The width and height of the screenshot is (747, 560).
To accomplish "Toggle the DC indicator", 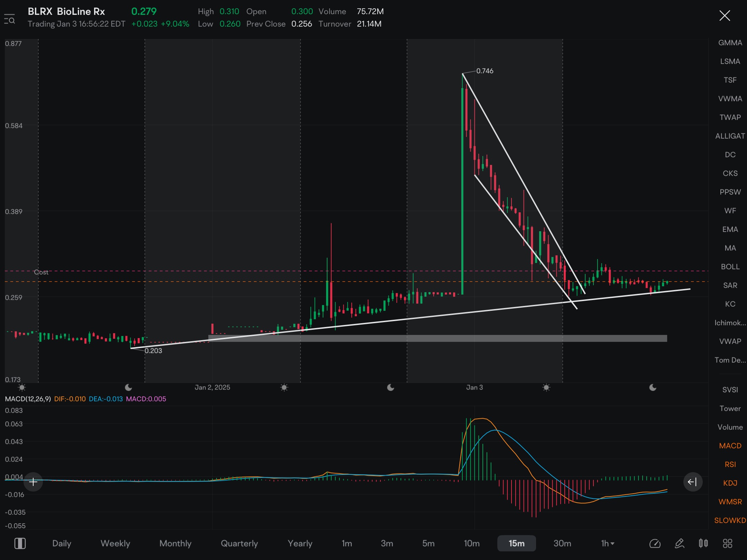I will (730, 155).
